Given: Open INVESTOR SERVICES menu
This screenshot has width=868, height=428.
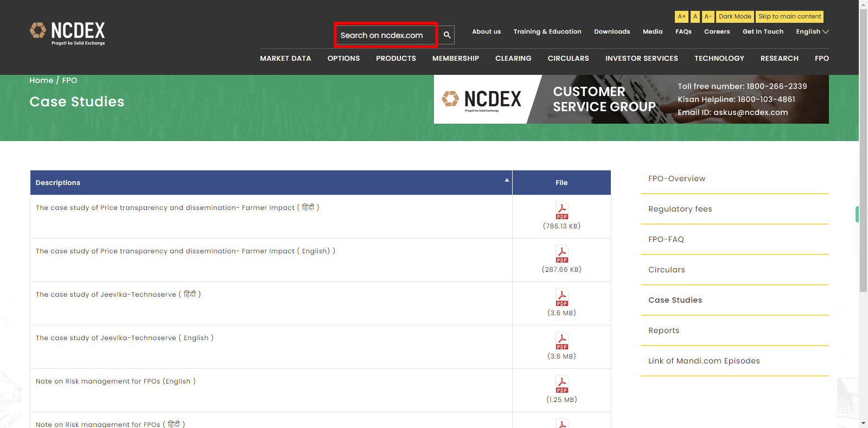Looking at the screenshot, I should pyautogui.click(x=642, y=58).
